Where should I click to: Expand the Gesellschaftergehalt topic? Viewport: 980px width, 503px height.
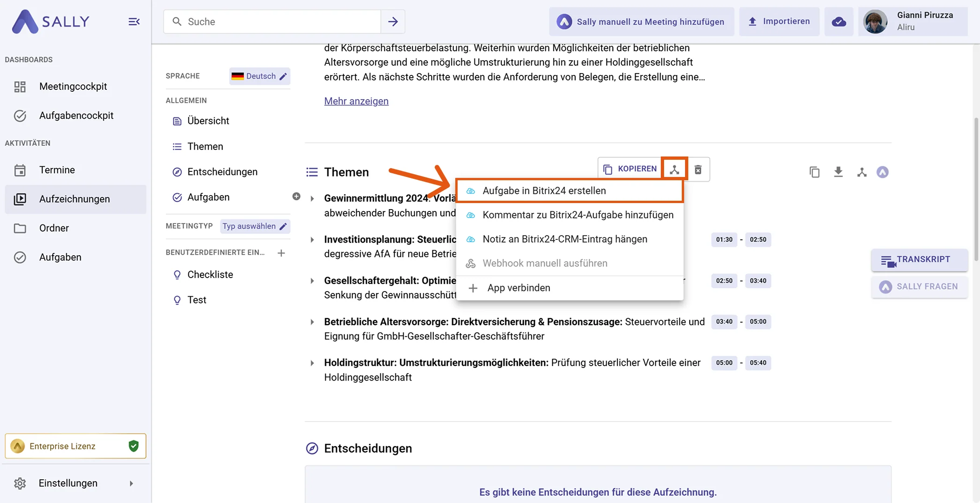click(x=312, y=281)
